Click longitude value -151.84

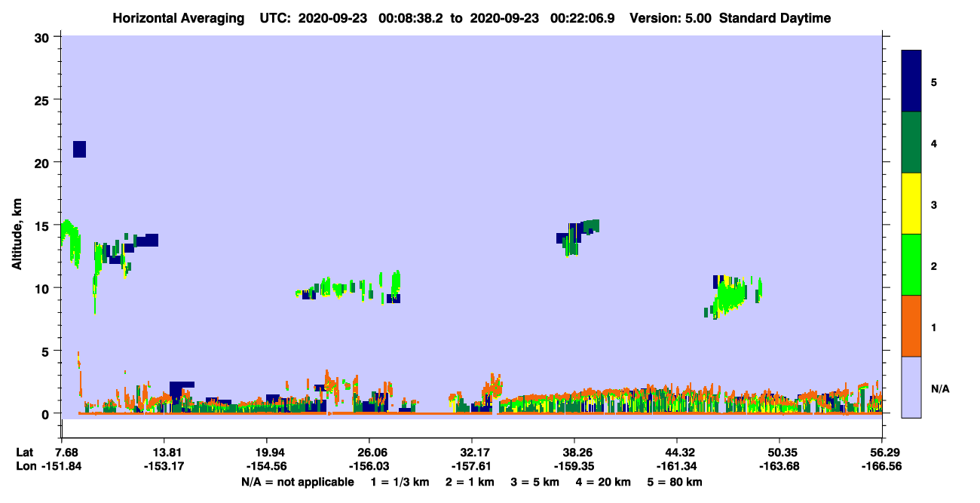(x=61, y=466)
